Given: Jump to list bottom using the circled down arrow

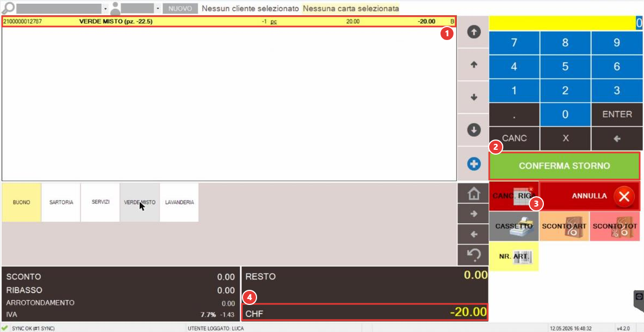Looking at the screenshot, I should coord(474,130).
